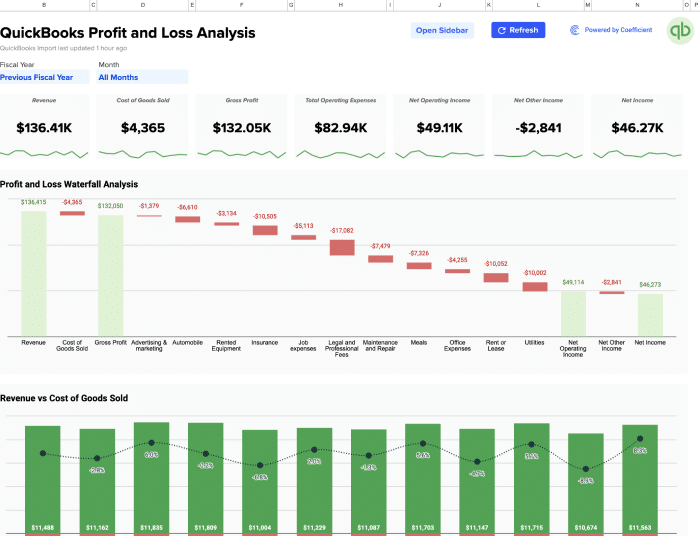Click the green revenue bar labeled $11,229
The image size is (700, 536).
(314, 481)
